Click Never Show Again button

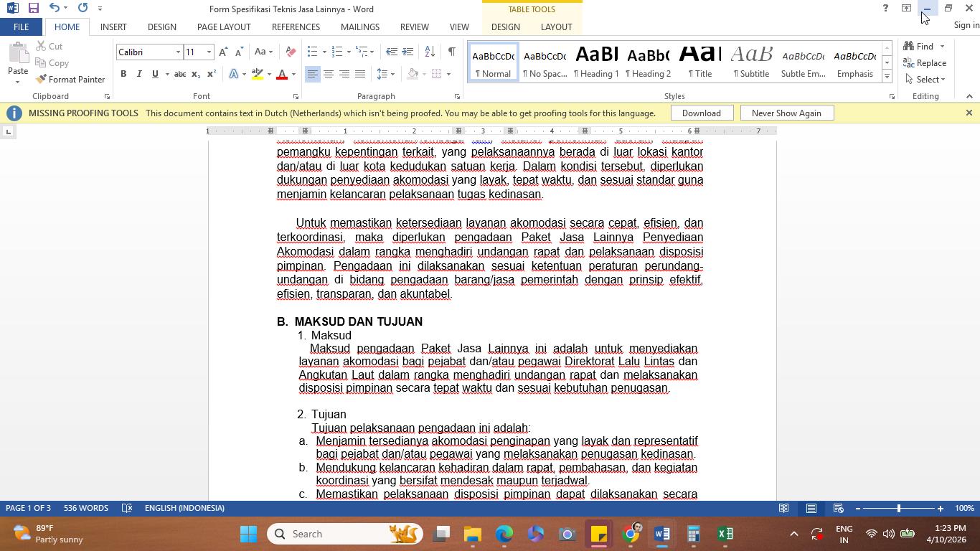pyautogui.click(x=786, y=113)
